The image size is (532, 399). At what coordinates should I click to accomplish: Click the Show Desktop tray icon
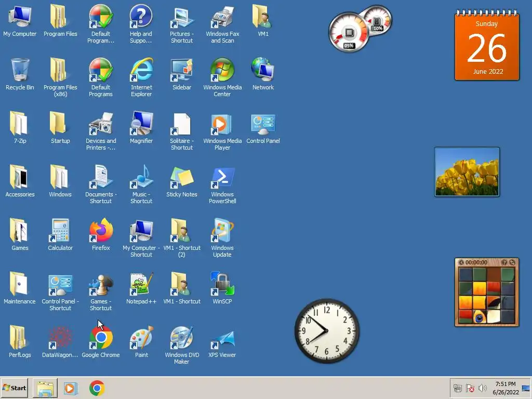click(526, 388)
